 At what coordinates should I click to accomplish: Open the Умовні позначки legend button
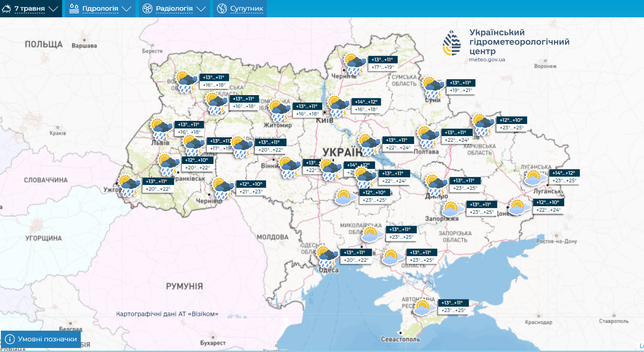(41, 339)
